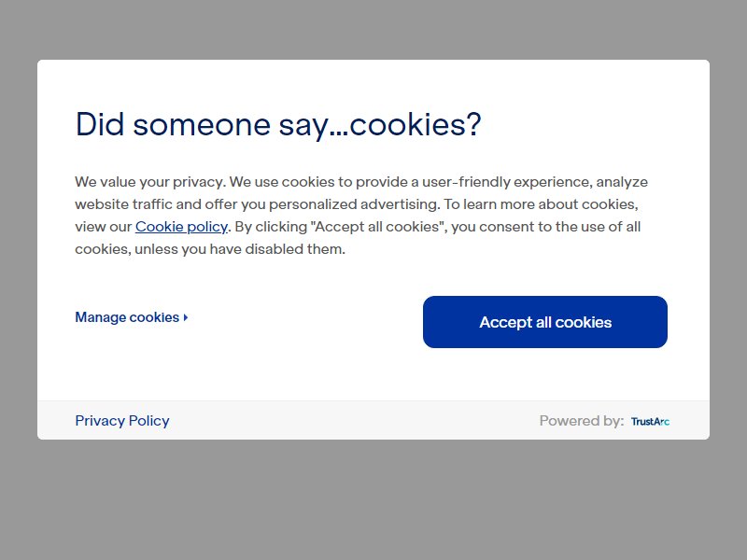Click the dimmed gray area below the dialog
The image size is (747, 560).
373,500
